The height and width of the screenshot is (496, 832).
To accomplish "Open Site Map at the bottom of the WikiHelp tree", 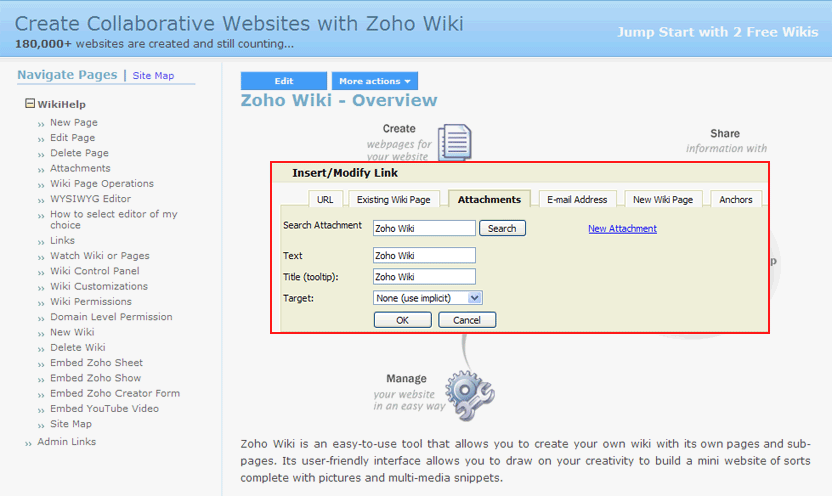I will (x=71, y=424).
